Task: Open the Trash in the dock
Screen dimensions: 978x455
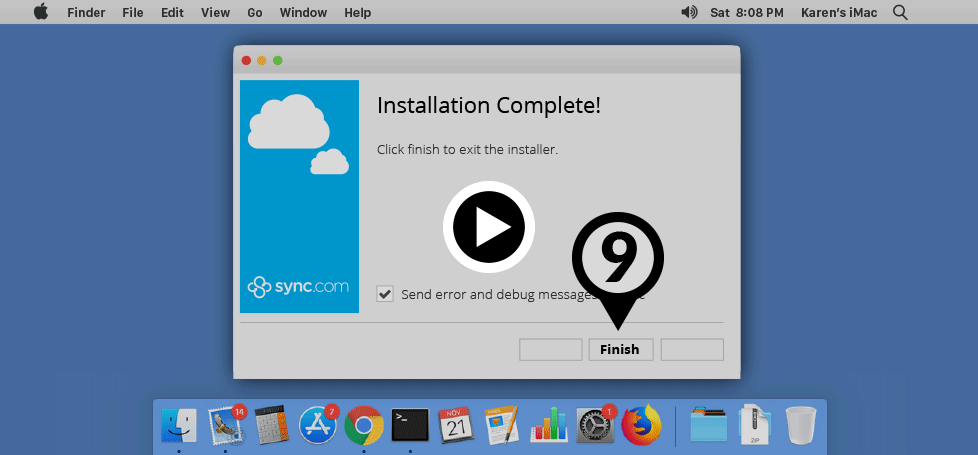Action: coord(801,425)
